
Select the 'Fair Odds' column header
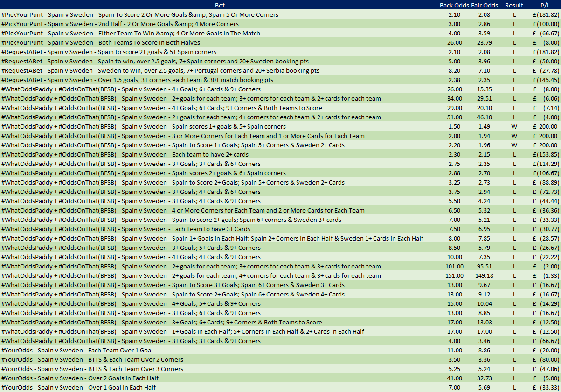click(x=485, y=5)
